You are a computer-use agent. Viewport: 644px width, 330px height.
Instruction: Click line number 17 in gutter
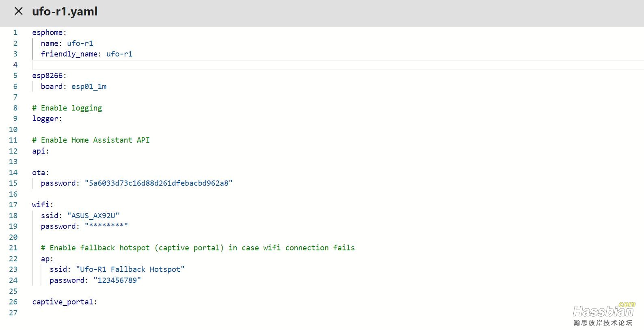pyautogui.click(x=13, y=205)
